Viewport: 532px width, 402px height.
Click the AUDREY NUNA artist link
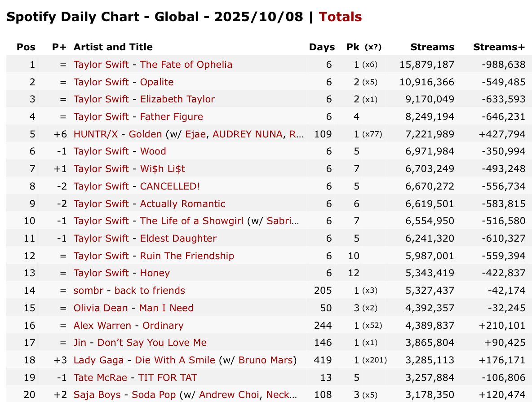[x=248, y=134]
